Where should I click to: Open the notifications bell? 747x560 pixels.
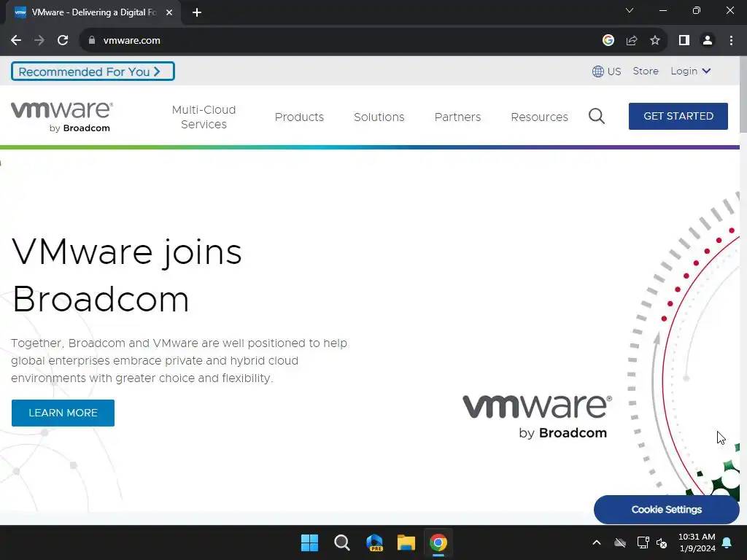coord(727,542)
